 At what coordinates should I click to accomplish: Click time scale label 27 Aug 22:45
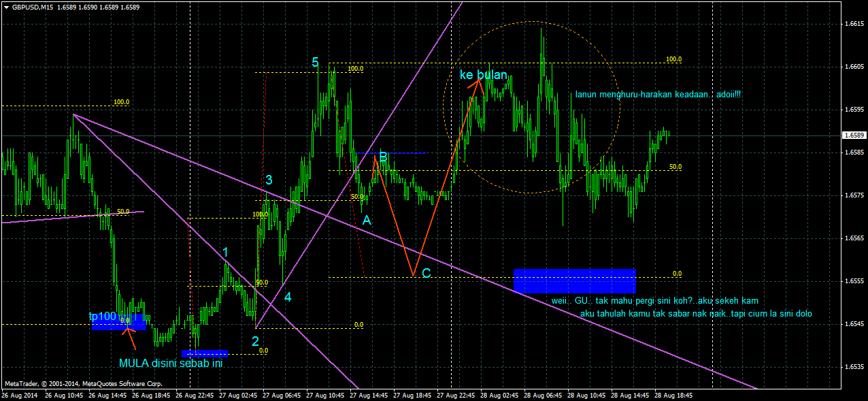pyautogui.click(x=457, y=395)
